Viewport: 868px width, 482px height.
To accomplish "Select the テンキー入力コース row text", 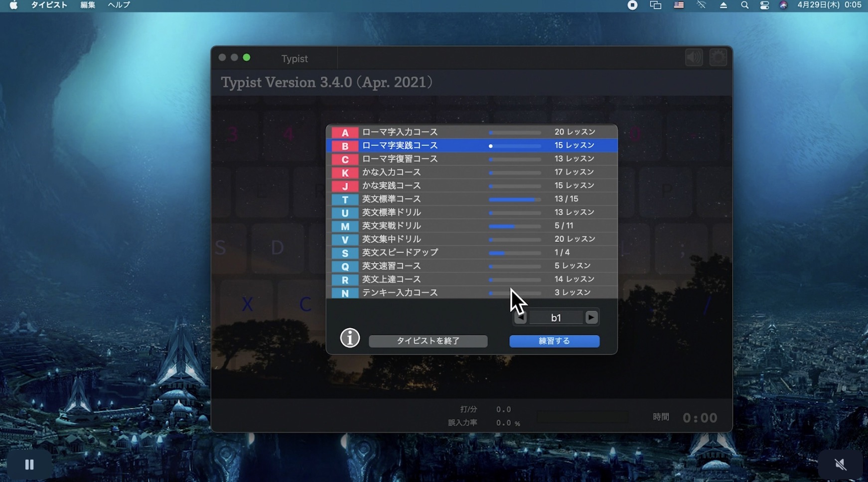I will coord(400,293).
